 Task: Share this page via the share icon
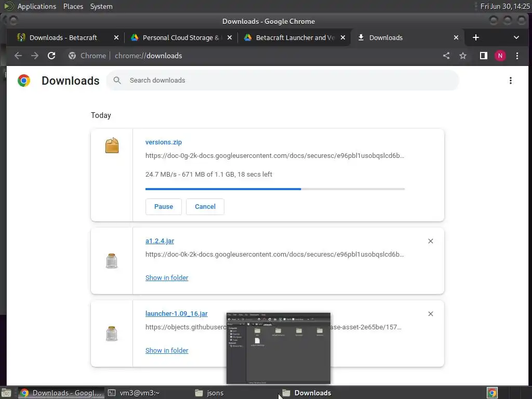[x=446, y=56]
